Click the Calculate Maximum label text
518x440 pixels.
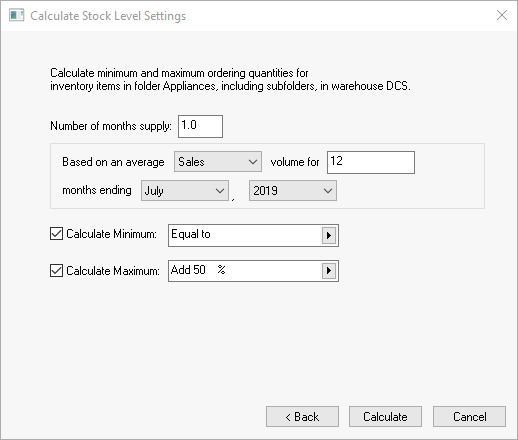pos(113,271)
